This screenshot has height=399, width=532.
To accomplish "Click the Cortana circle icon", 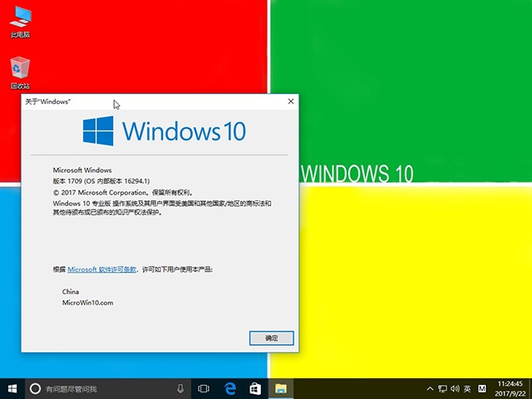I will (x=35, y=388).
